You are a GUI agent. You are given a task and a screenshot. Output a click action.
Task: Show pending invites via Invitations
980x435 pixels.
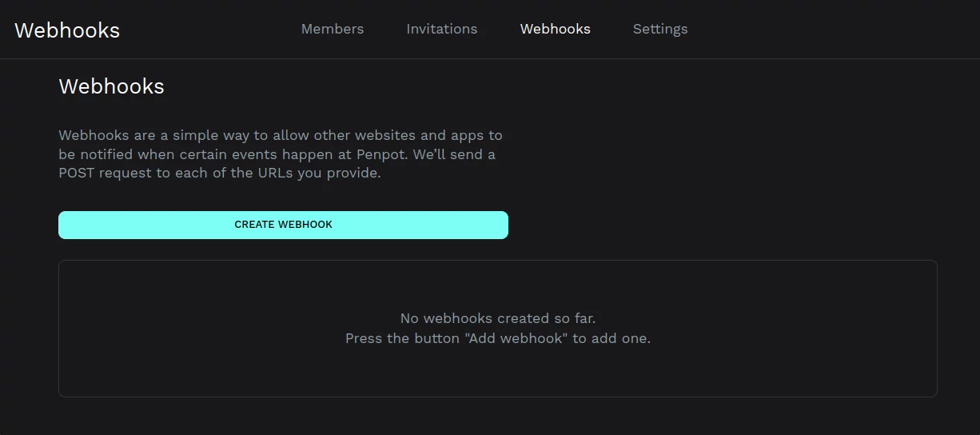pos(441,29)
